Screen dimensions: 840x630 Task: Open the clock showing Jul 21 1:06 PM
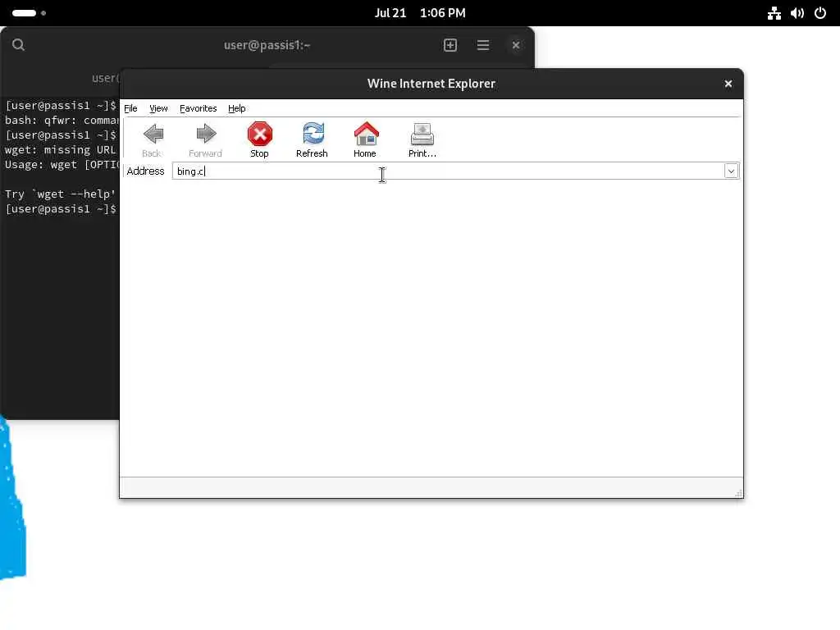420,13
